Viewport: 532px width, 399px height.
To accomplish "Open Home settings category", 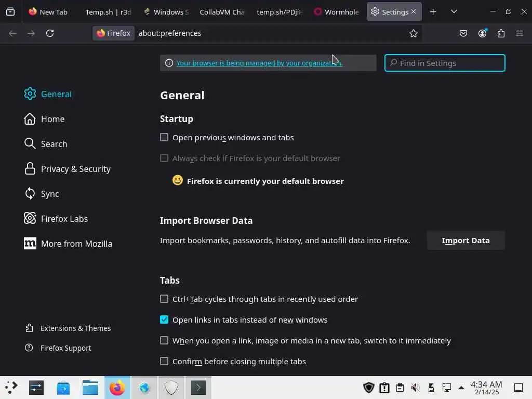I will [44, 119].
